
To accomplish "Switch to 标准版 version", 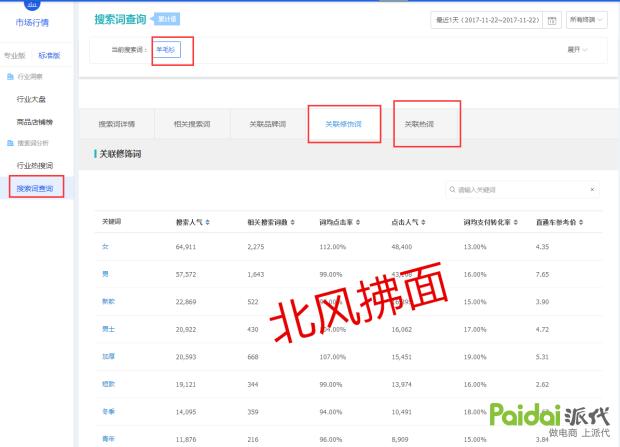I will point(49,55).
